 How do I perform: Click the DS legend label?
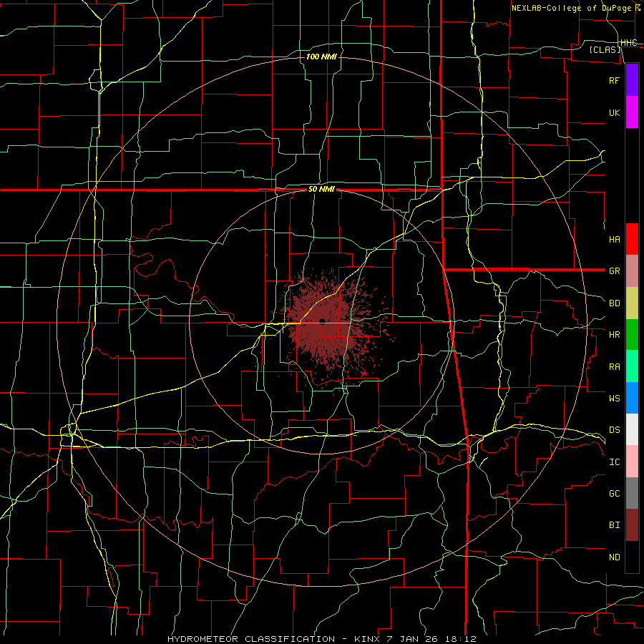click(614, 430)
